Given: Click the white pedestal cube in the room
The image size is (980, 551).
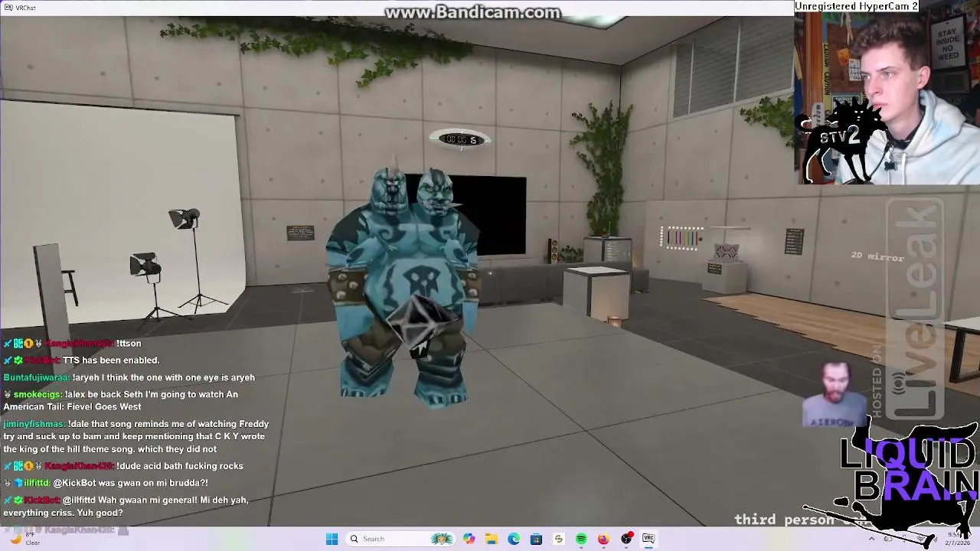Looking at the screenshot, I should tap(596, 292).
